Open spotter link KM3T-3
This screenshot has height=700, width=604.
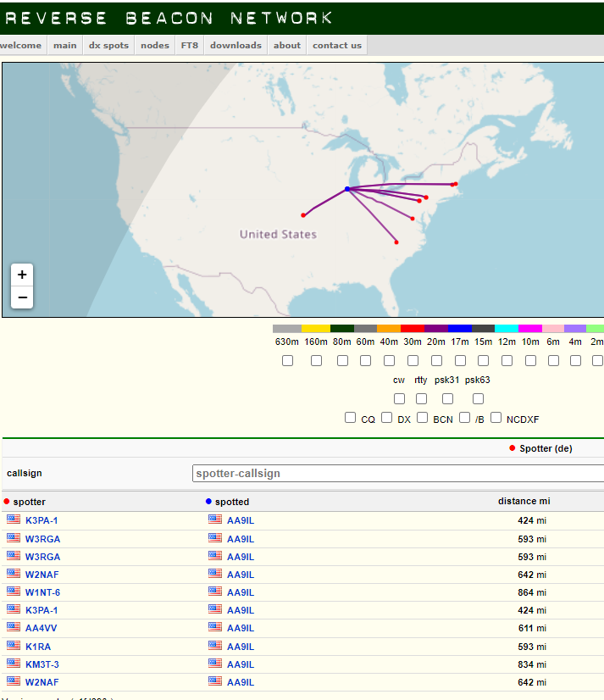coord(42,664)
